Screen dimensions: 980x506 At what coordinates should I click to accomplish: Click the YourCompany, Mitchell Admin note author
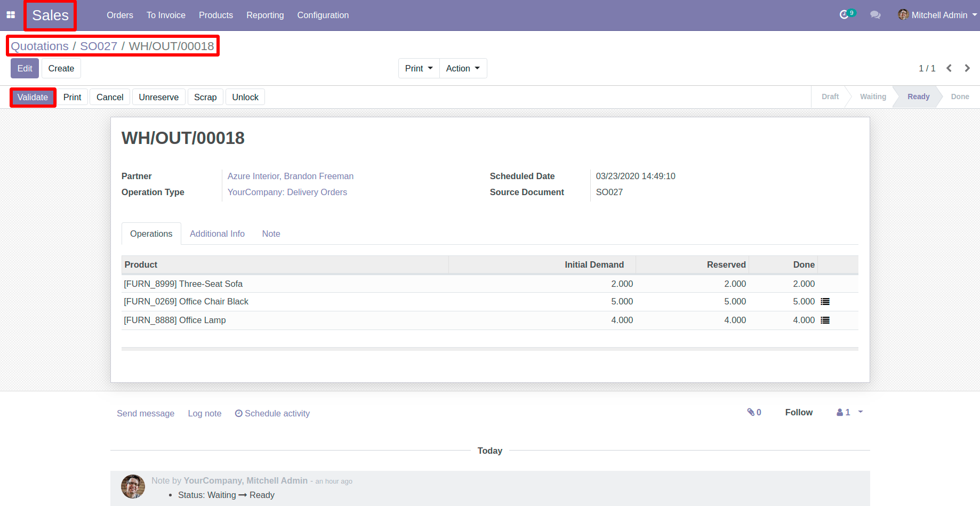tap(246, 480)
